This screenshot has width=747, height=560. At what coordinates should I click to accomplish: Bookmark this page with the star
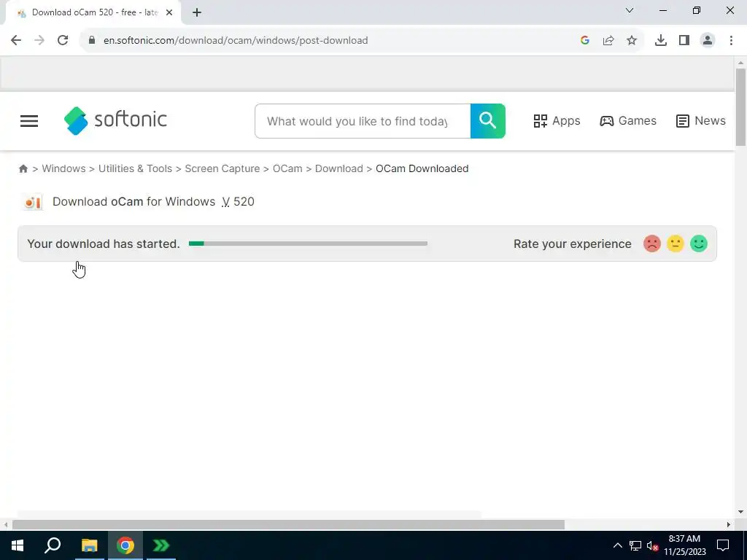(x=632, y=41)
